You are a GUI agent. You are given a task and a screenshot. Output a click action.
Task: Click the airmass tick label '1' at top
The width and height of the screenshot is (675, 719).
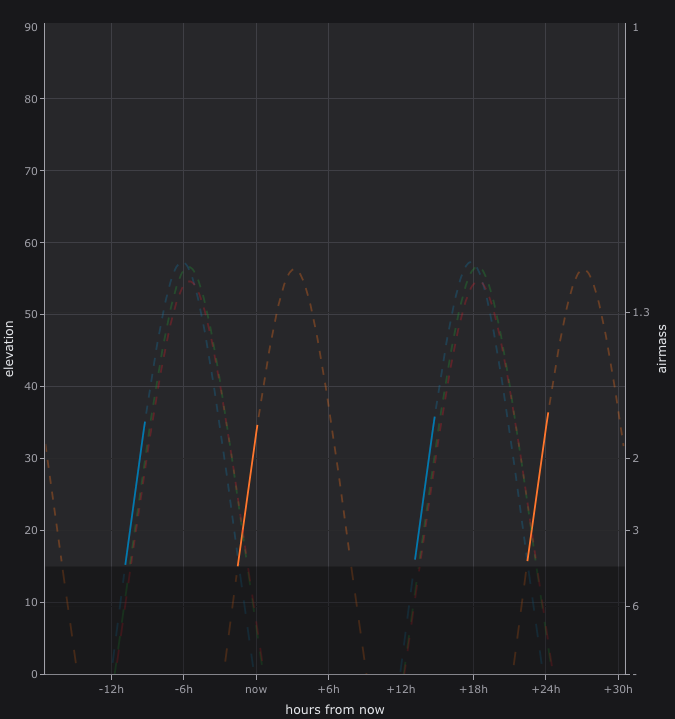[636, 28]
